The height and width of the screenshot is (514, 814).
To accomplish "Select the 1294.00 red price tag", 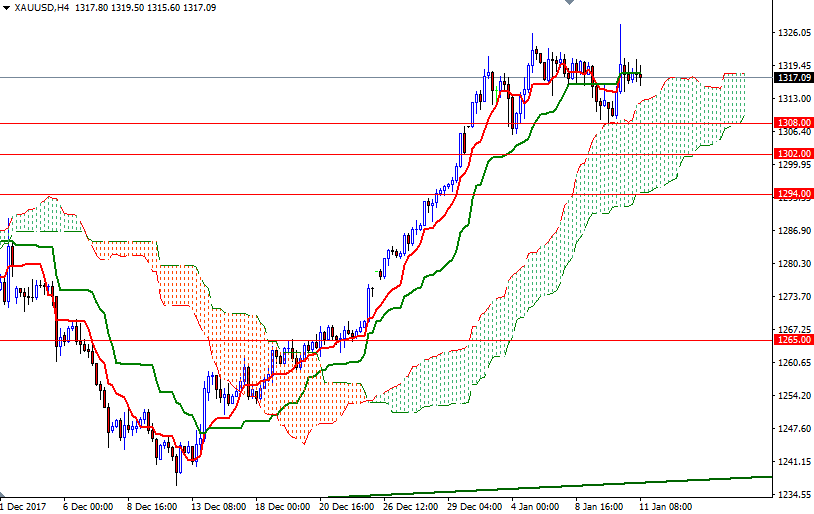I will click(x=792, y=194).
